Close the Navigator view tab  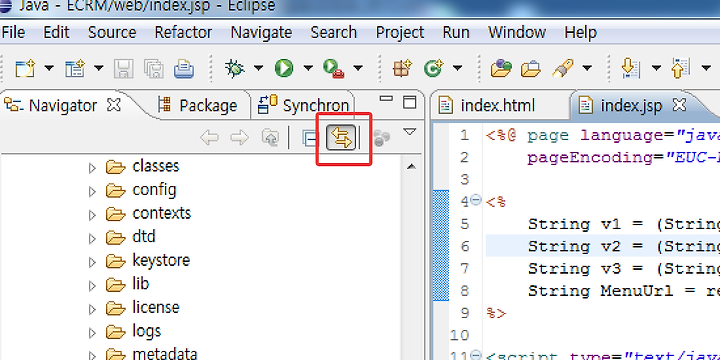pos(113,105)
